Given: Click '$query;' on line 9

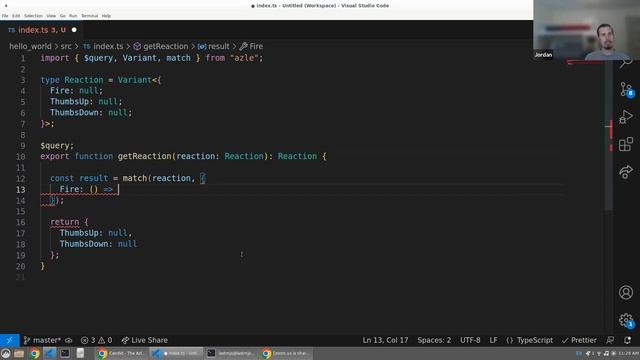Looking at the screenshot, I should coord(57,146).
